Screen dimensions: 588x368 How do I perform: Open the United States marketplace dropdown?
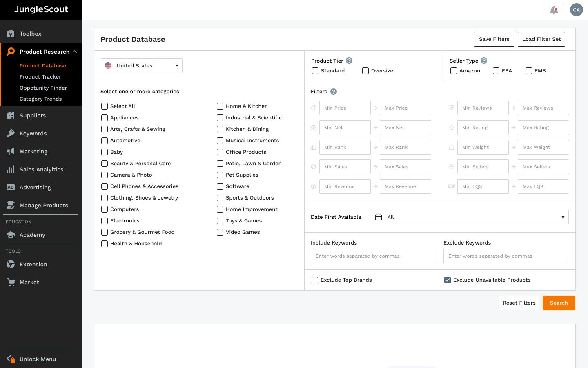141,66
